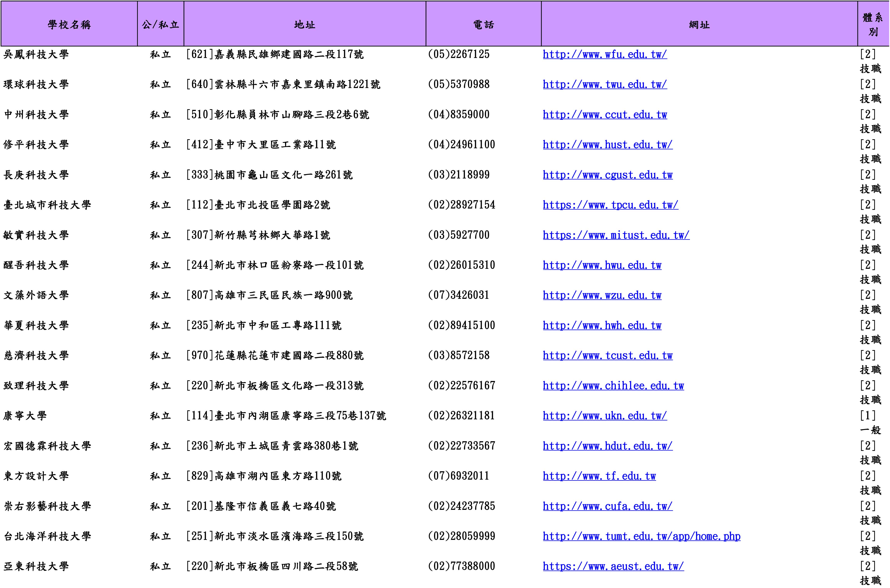Click the 網址 column header
Image resolution: width=890 pixels, height=588 pixels.
tap(699, 25)
